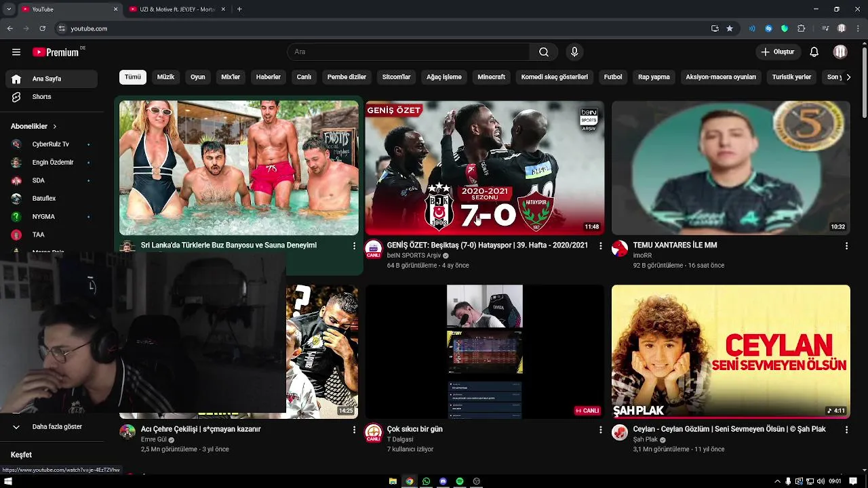Screen dimensions: 868x488
Task: Open the Sri Lanka ice bath video thumbnail
Action: click(x=239, y=168)
